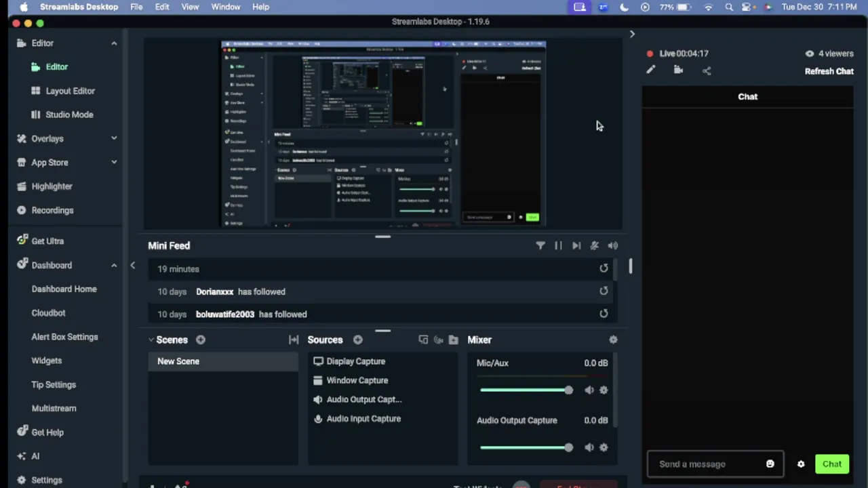
Task: Open the Mini Feed filter icon
Action: (540, 245)
